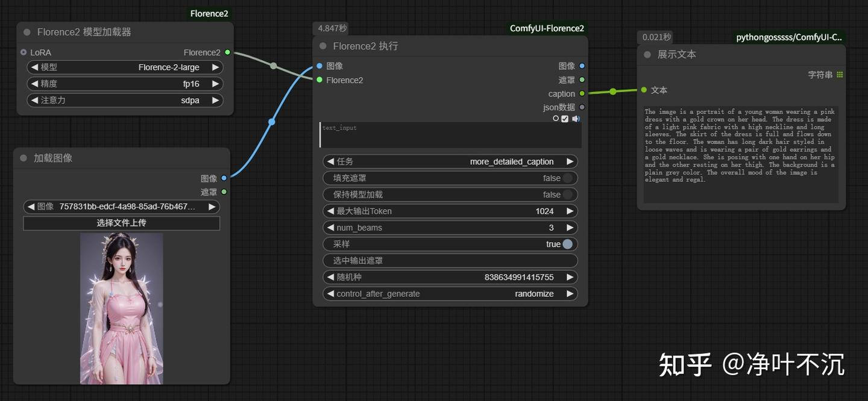This screenshot has height=401, width=868.
Task: Click the 选中输出遮罩 button
Action: coord(450,261)
